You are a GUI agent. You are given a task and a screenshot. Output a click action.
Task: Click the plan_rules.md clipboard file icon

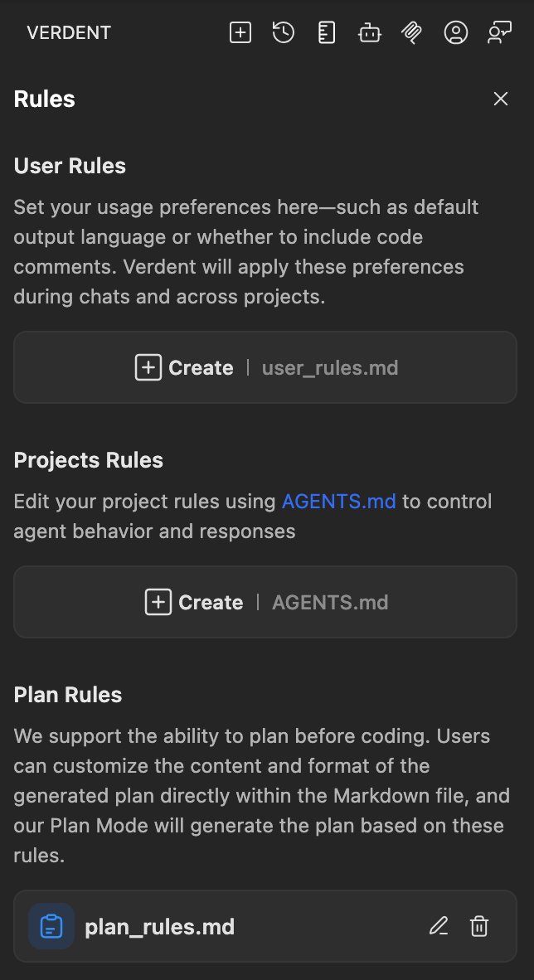pyautogui.click(x=51, y=926)
